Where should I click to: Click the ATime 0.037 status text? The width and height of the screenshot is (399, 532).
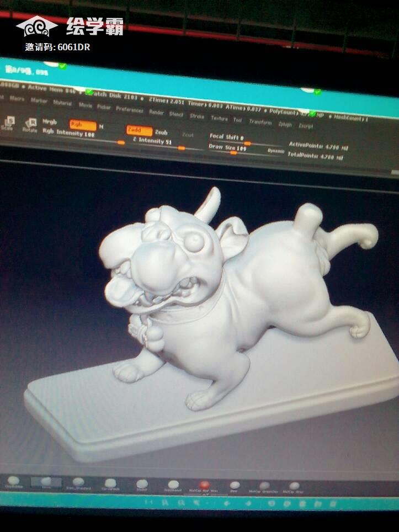click(243, 109)
